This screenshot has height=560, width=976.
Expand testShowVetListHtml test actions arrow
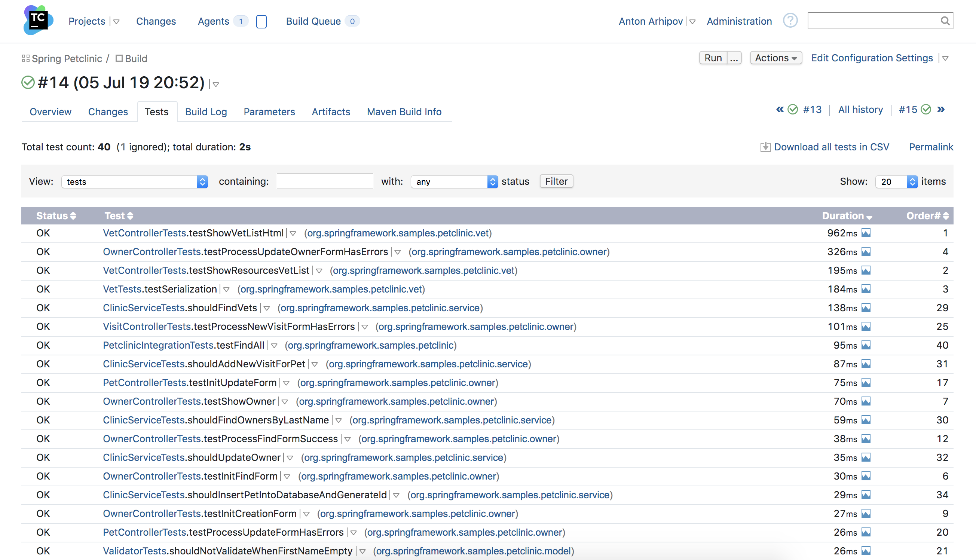293,233
